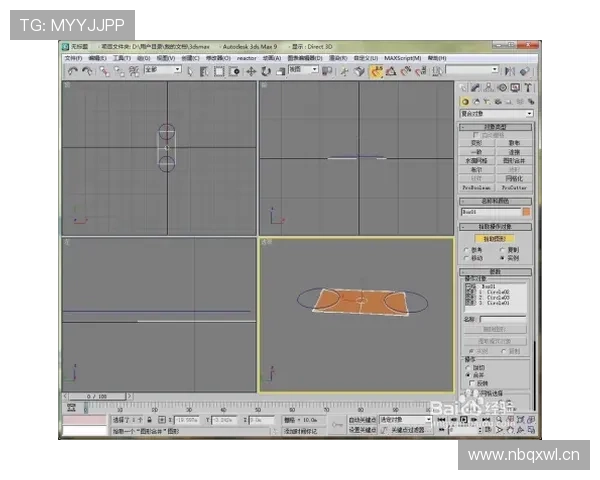Viewport: 600px width, 480px height.
Task: Collapse the 名称和颜色 rollout header
Action: 495,201
